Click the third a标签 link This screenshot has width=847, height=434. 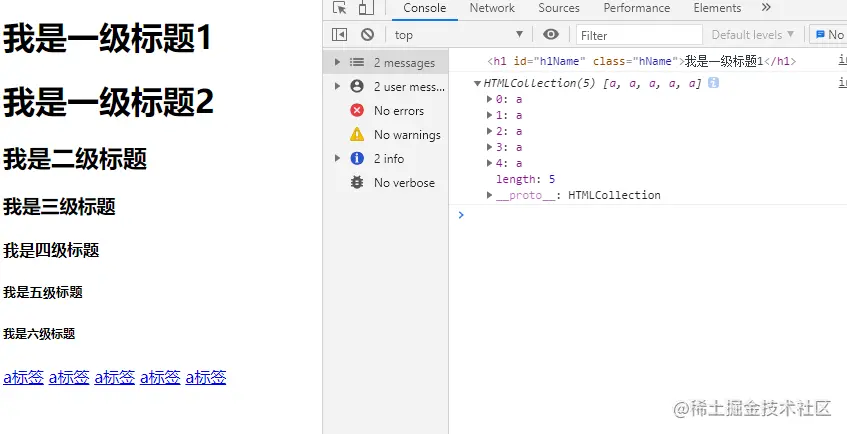click(115, 377)
